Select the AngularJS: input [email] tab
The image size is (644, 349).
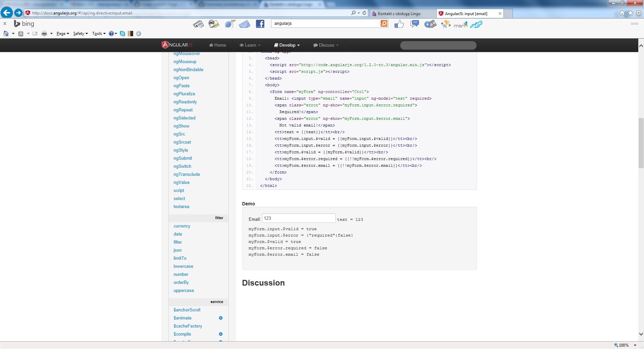coord(466,14)
